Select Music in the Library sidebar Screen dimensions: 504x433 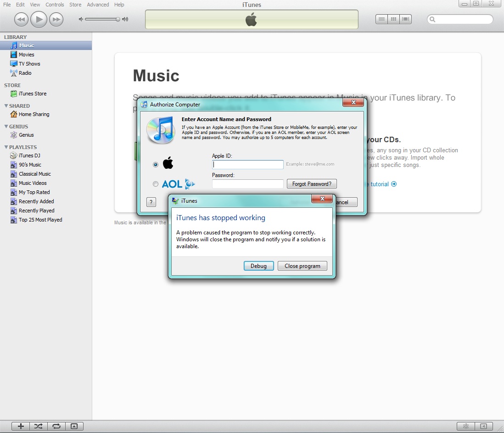(x=46, y=45)
